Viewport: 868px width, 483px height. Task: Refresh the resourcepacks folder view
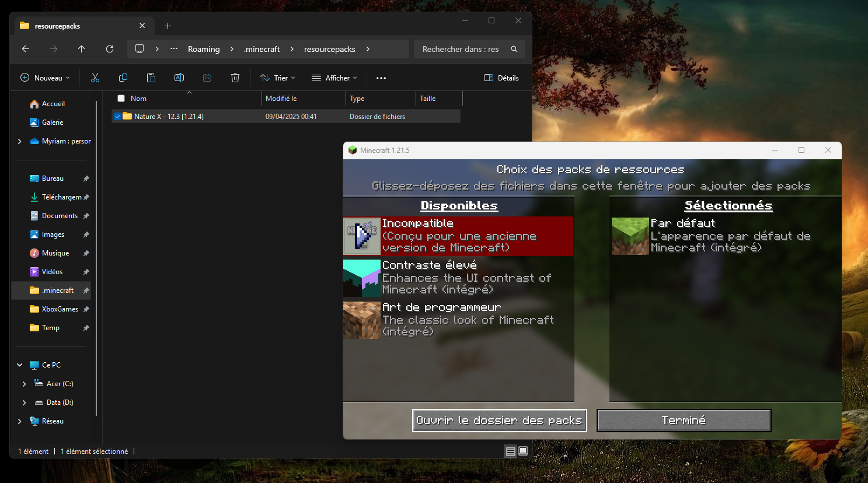click(110, 49)
